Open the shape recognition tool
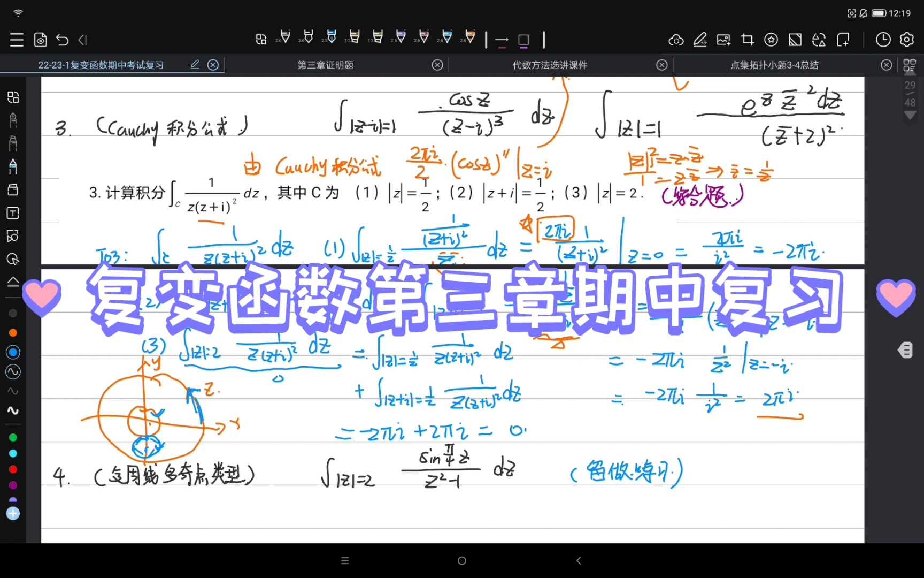 (x=819, y=40)
